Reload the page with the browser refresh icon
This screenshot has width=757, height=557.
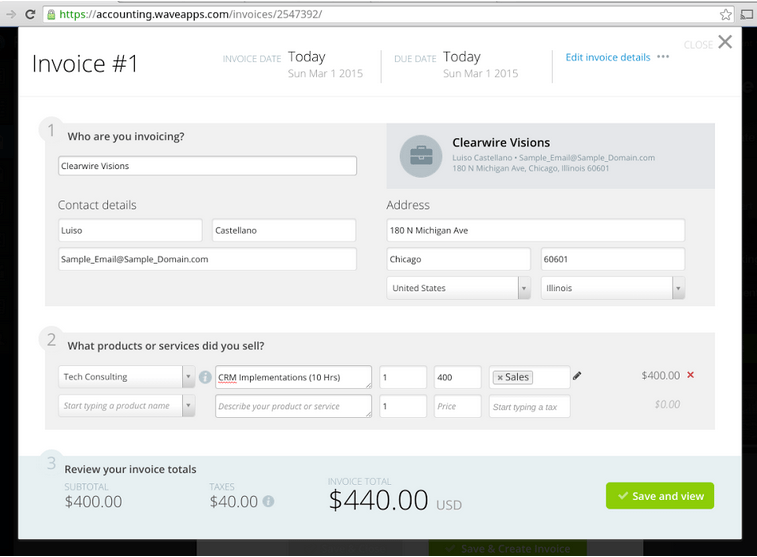[x=30, y=14]
